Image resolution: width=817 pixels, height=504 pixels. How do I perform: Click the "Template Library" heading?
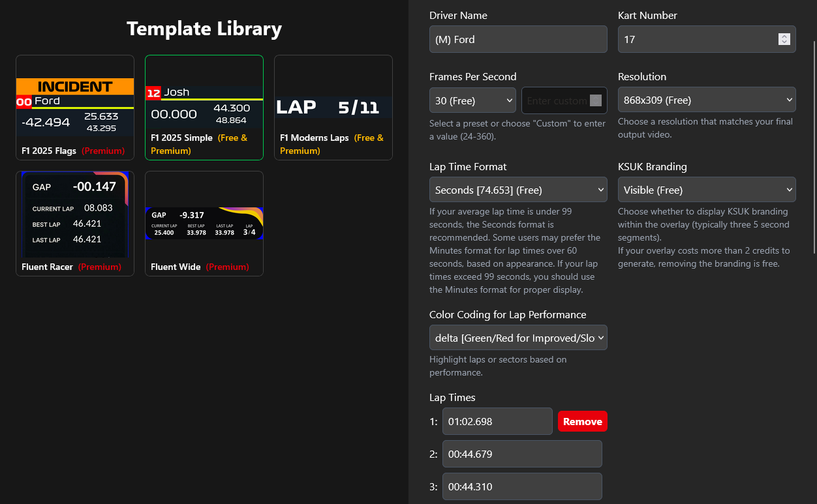[x=204, y=29]
